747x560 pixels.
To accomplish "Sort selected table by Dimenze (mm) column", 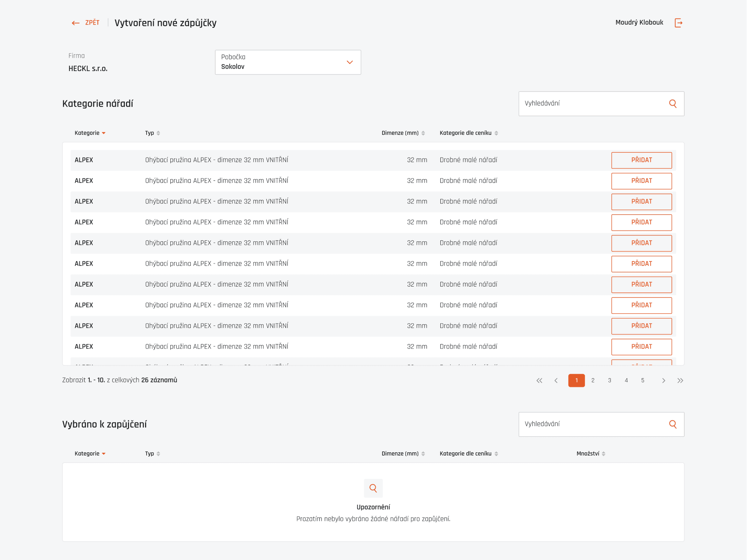I will (x=423, y=454).
